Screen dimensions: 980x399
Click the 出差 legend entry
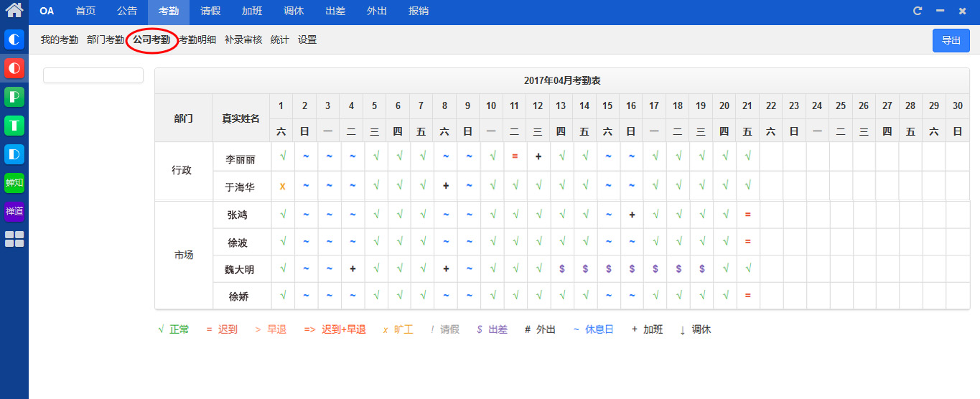(493, 329)
